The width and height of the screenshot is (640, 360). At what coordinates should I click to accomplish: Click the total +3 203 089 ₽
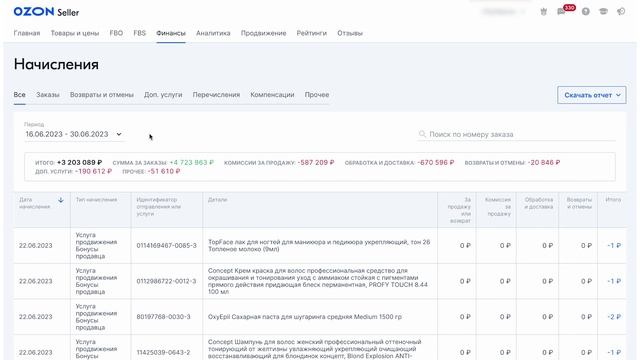(80, 162)
